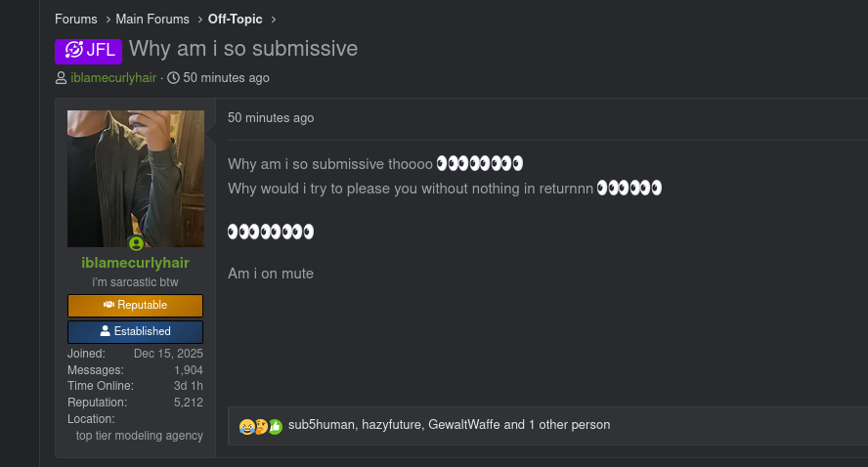Click the thread title "Why am i so submissive"
The height and width of the screenshot is (467, 868).
coord(243,49)
